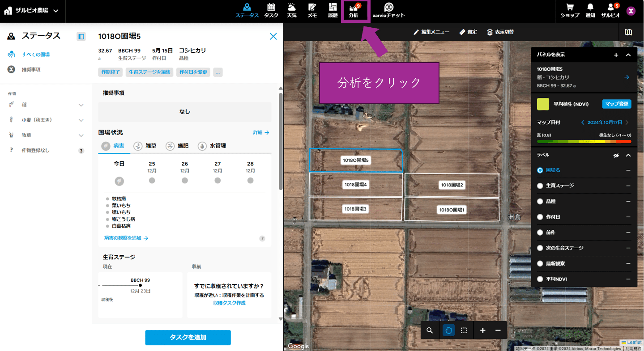Click the help question mark in disease section

click(262, 238)
